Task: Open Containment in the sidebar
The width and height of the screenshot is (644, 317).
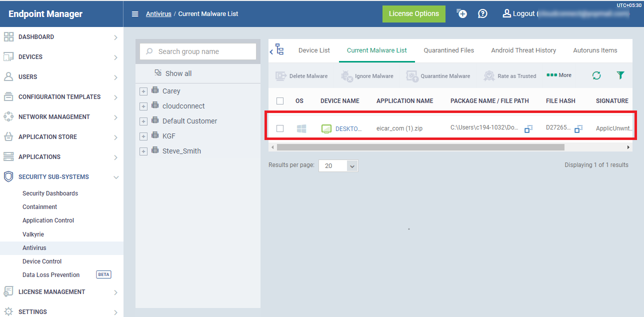Action: pos(40,207)
